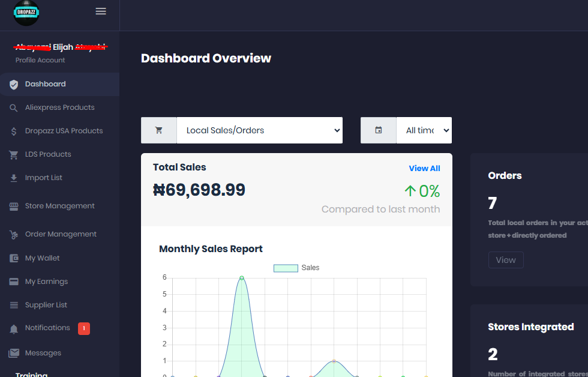Click the Notifications bell icon
The image size is (588, 377).
[14, 329]
